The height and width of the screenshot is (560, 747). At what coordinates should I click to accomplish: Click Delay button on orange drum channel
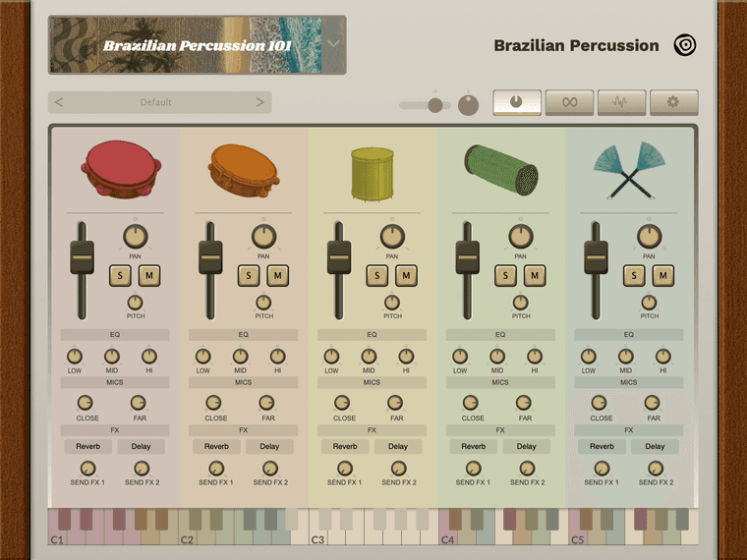pyautogui.click(x=269, y=446)
